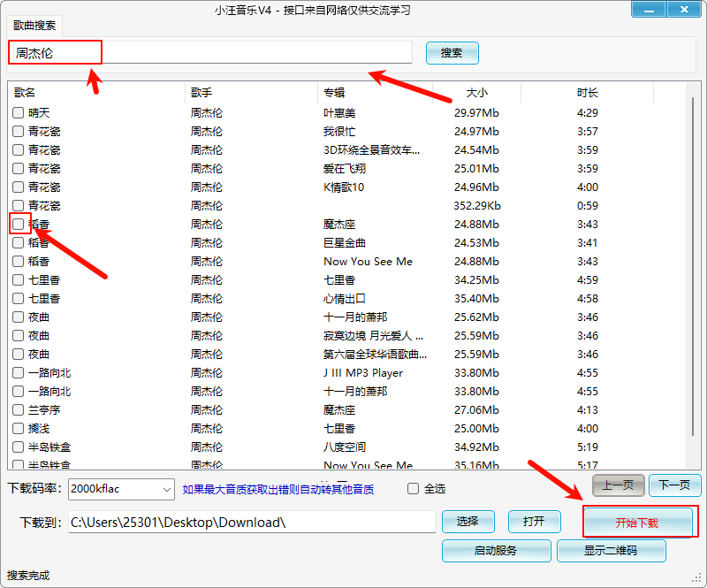
Task: Select the 兰亭序 song checkbox
Action: pos(19,410)
